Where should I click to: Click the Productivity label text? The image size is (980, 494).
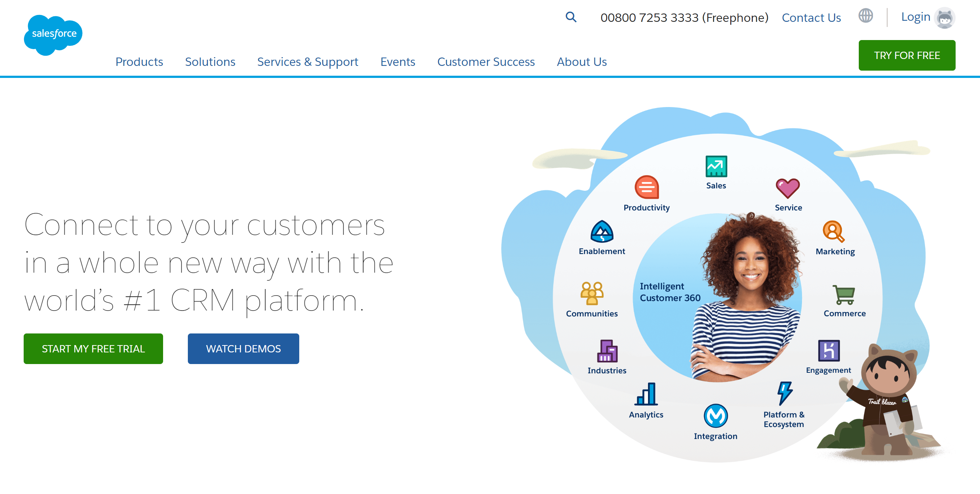click(x=647, y=208)
